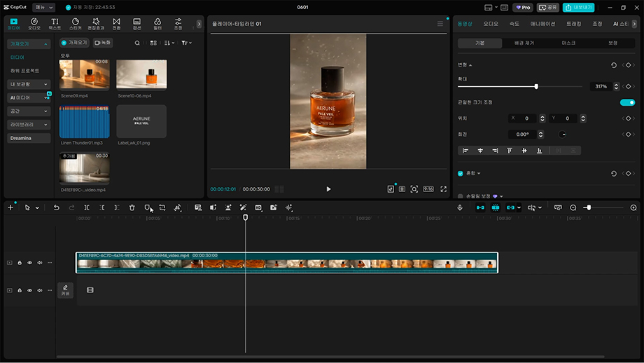Open the Filters icon
The width and height of the screenshot is (644, 363).
click(157, 24)
